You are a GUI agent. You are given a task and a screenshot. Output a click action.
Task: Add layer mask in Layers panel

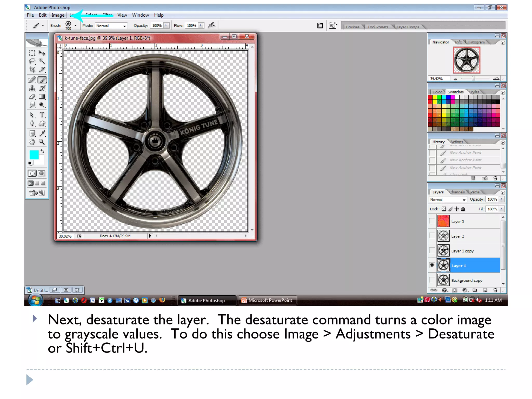coord(454,290)
